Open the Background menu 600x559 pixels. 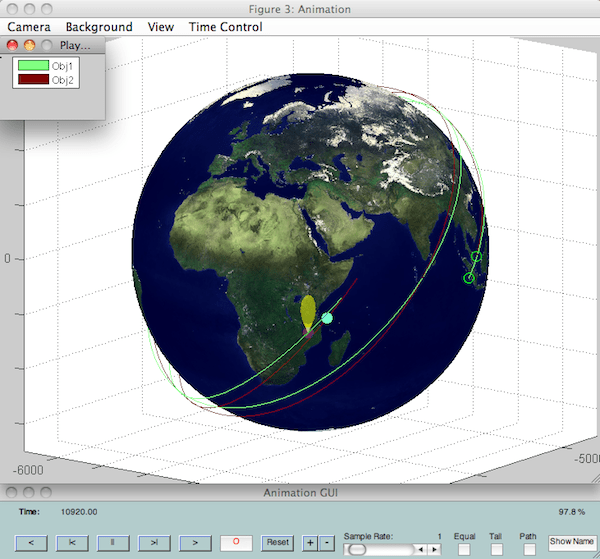coord(99,27)
